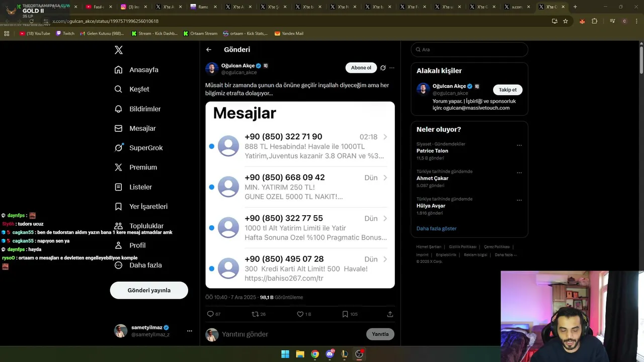
Task: Open Gelen Kutusu Gmail bookmark
Action: click(x=101, y=34)
